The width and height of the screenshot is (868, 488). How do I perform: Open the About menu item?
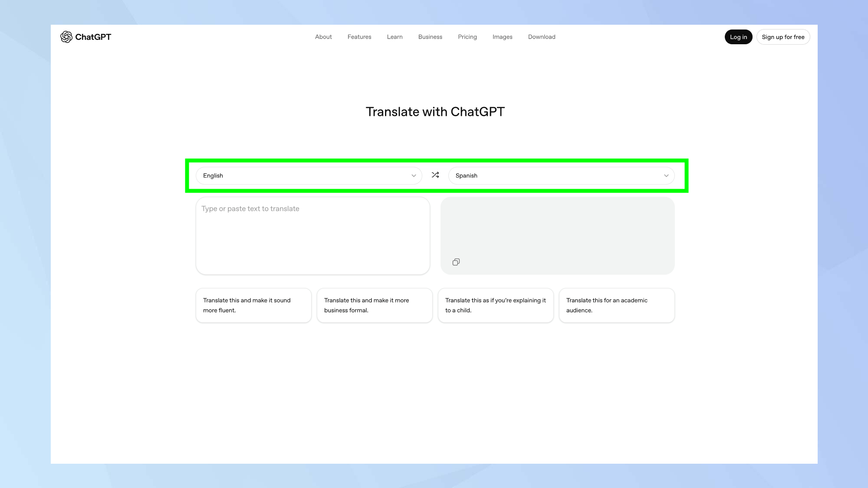(323, 37)
